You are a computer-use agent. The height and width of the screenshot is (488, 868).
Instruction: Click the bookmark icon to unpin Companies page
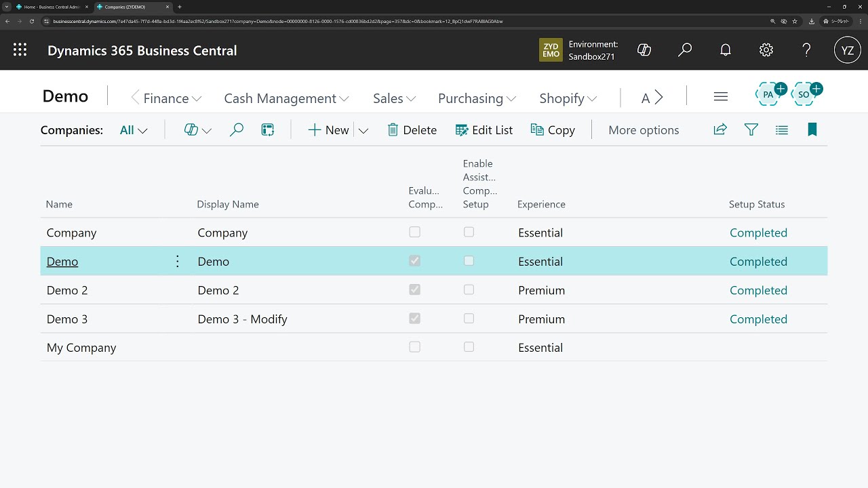pos(812,129)
